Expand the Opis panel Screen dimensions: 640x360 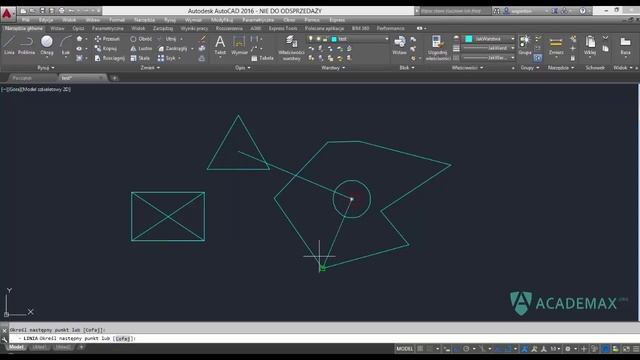coord(242,68)
